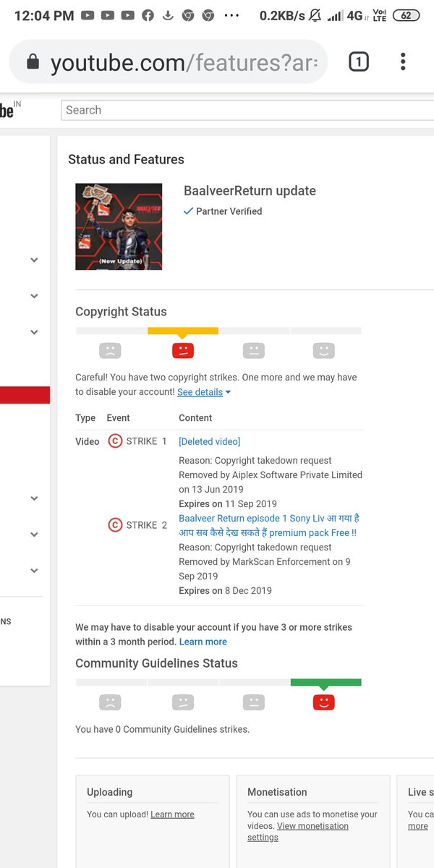Click the green Community Guidelines bar segment
The height and width of the screenshot is (868, 434).
[x=325, y=682]
